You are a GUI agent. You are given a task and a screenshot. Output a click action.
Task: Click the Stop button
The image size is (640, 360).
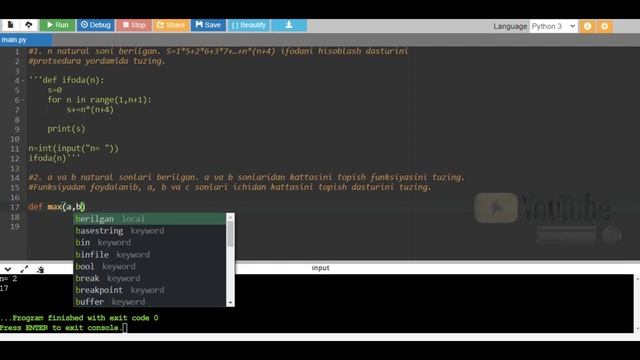pyautogui.click(x=134, y=25)
